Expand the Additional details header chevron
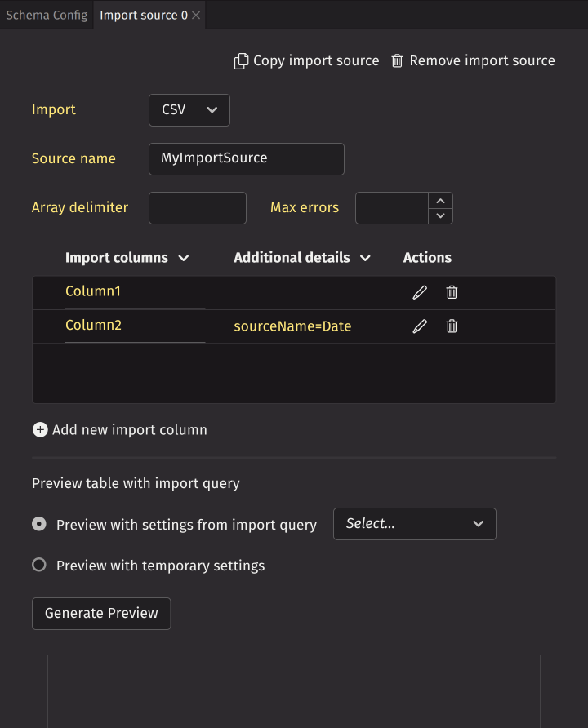This screenshot has height=728, width=588. coord(365,258)
